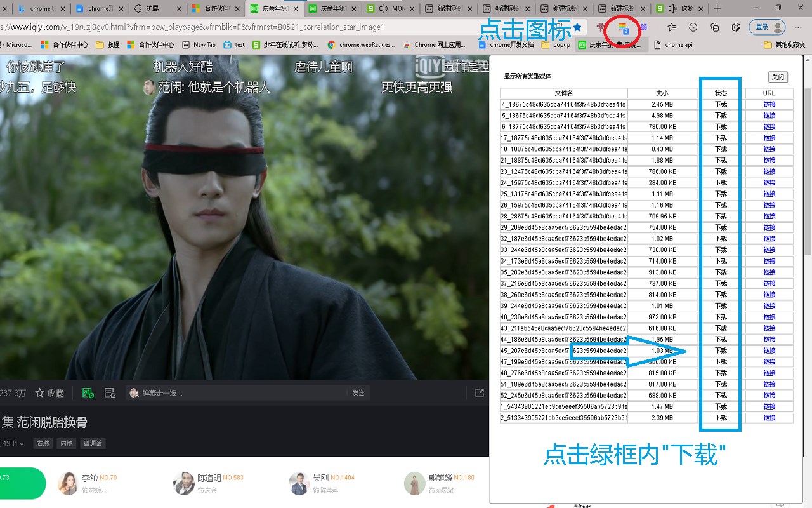Screen dimensions: 812x508
Task: Open the browser Favorites star-list icon
Action: coord(672,27)
